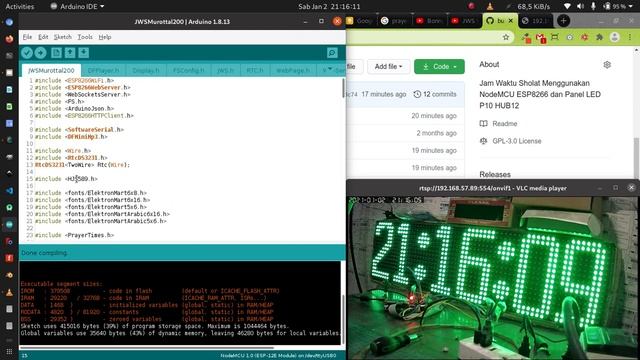
Task: Click the red gear extension icon
Action: pos(584,37)
